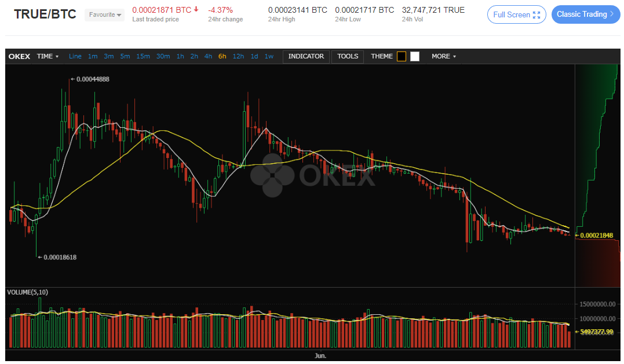The height and width of the screenshot is (364, 624).
Task: Go to Classic Trading
Action: [585, 14]
